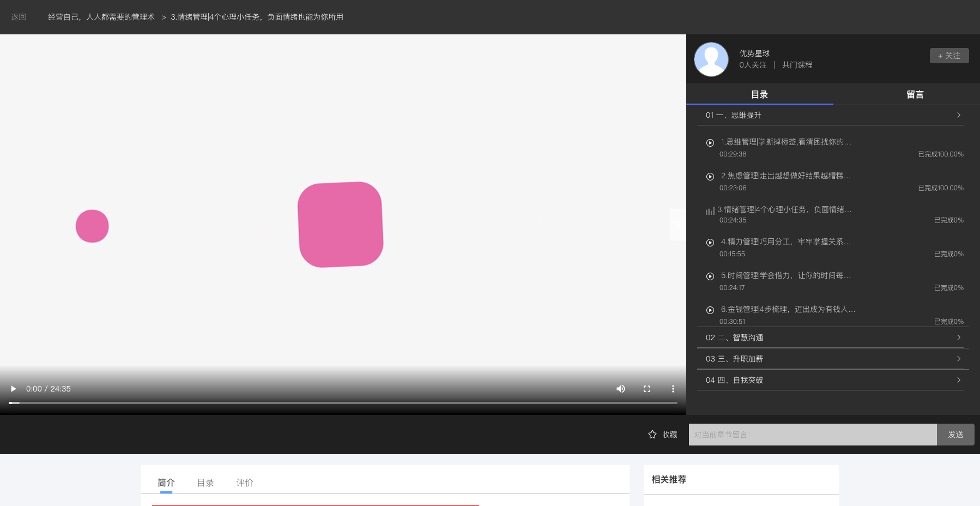
Task: Expand section 03 三、升职加薪
Action: [x=830, y=359]
